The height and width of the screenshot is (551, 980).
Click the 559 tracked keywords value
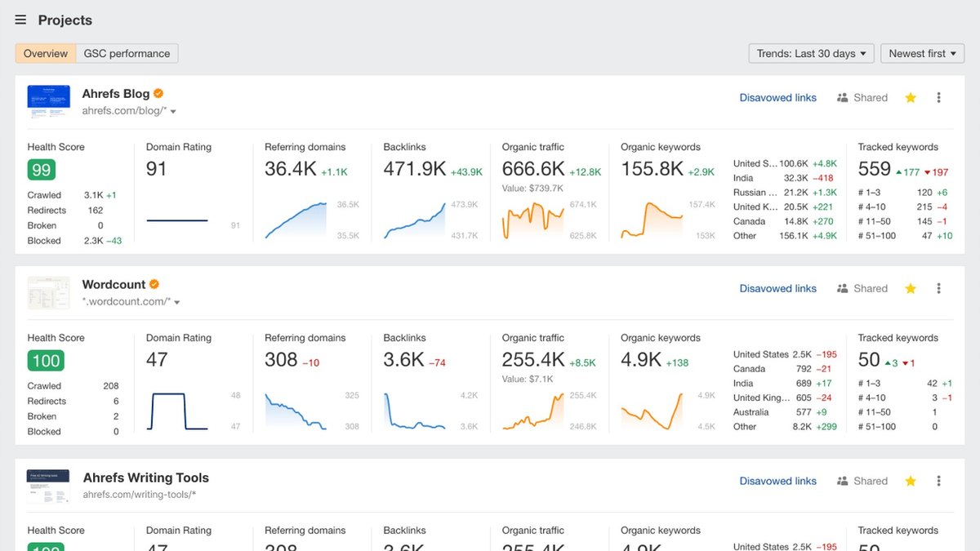875,169
